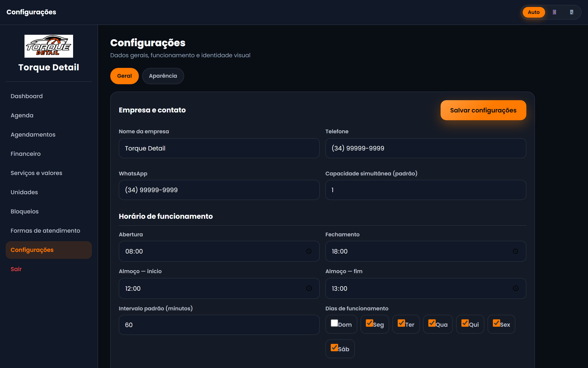This screenshot has height=368, width=588.
Task: Navigate to Serviços e valores
Action: point(49,173)
